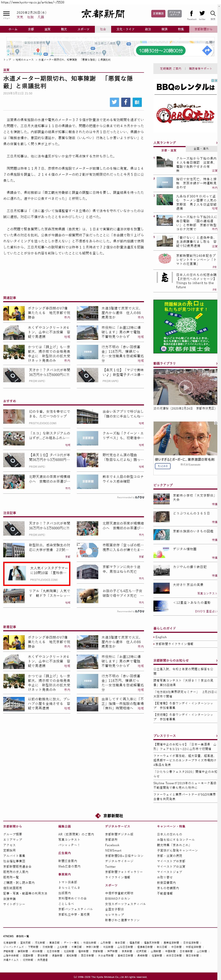Share the article via Twitter button
The width and height of the screenshot is (221, 980).
(114, 102)
